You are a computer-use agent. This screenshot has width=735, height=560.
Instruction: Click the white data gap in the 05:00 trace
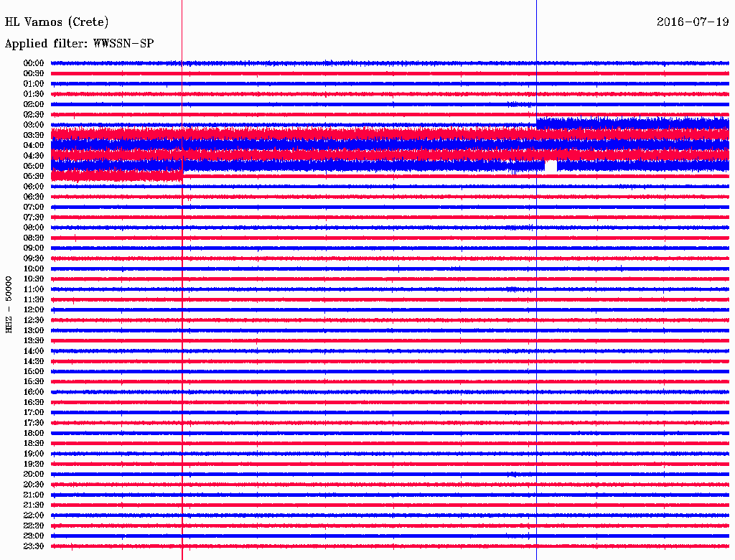(x=551, y=166)
